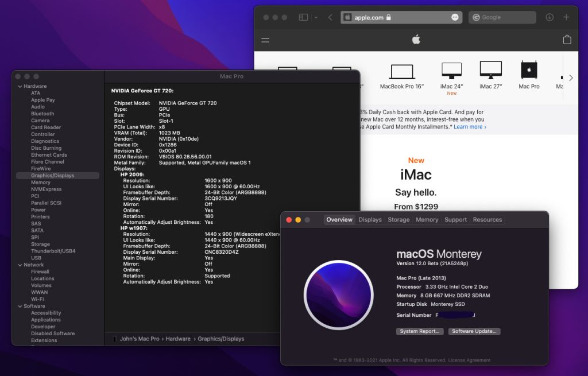Click the System Report… button
Screen dimensions: 588x376
[x=420, y=331]
